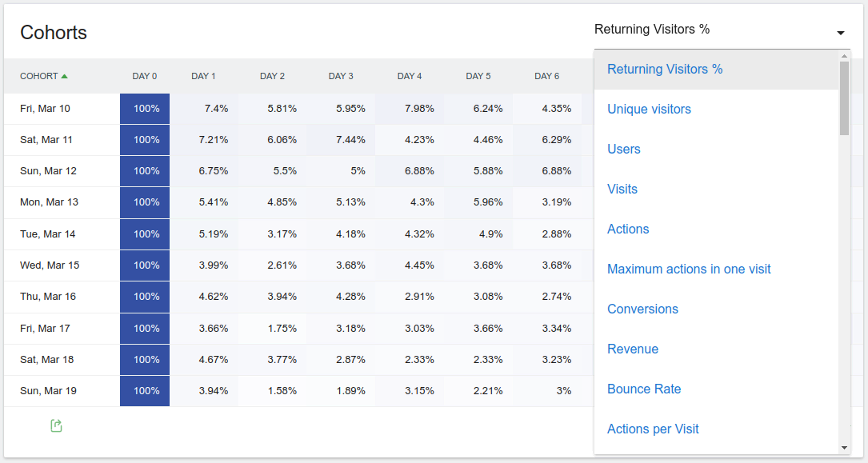Click highlighted Returning Visitors % list item
Image resolution: width=868 pixels, height=463 pixels.
[x=665, y=69]
